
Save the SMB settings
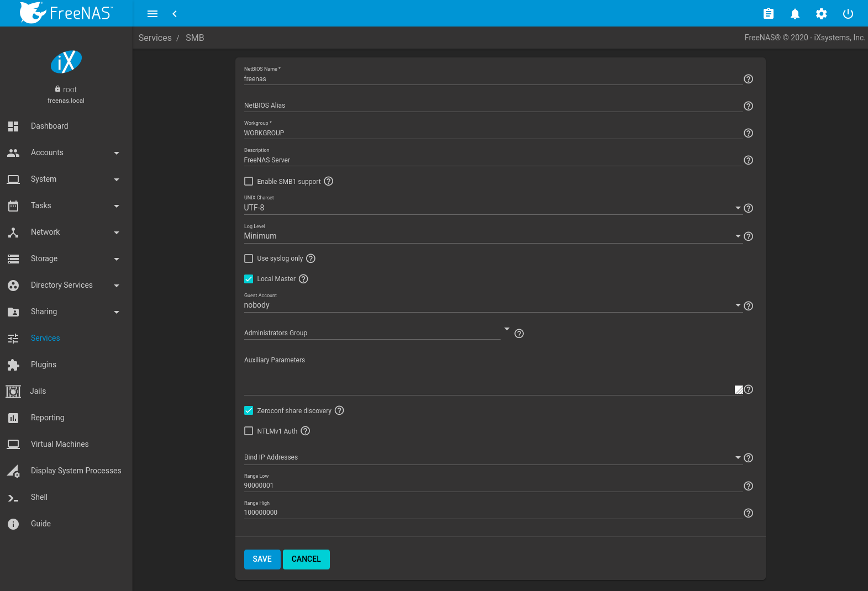[x=262, y=559]
